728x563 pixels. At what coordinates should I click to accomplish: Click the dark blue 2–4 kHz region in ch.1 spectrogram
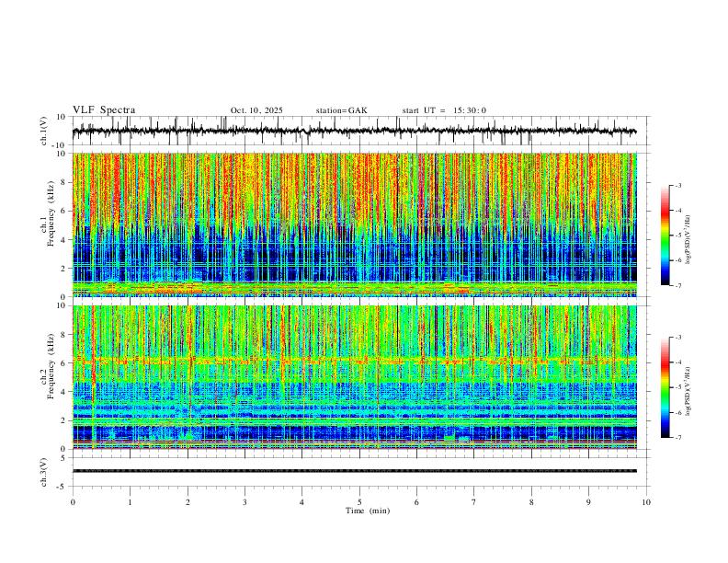(354, 255)
